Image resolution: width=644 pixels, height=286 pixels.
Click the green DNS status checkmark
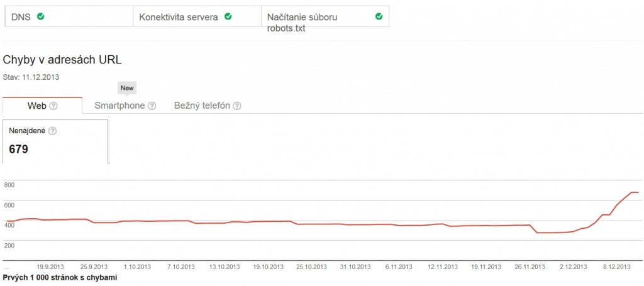click(x=41, y=17)
